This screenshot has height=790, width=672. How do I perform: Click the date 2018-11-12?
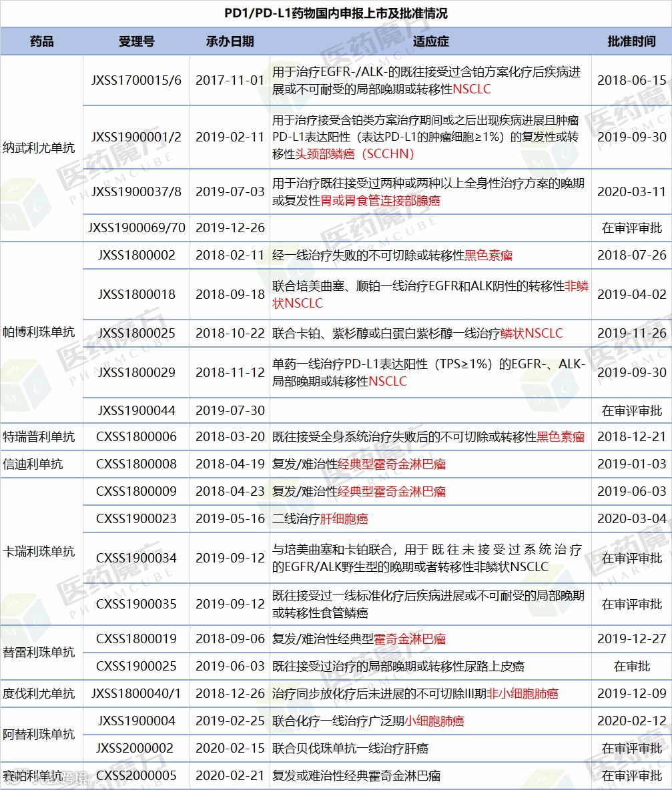230,372
